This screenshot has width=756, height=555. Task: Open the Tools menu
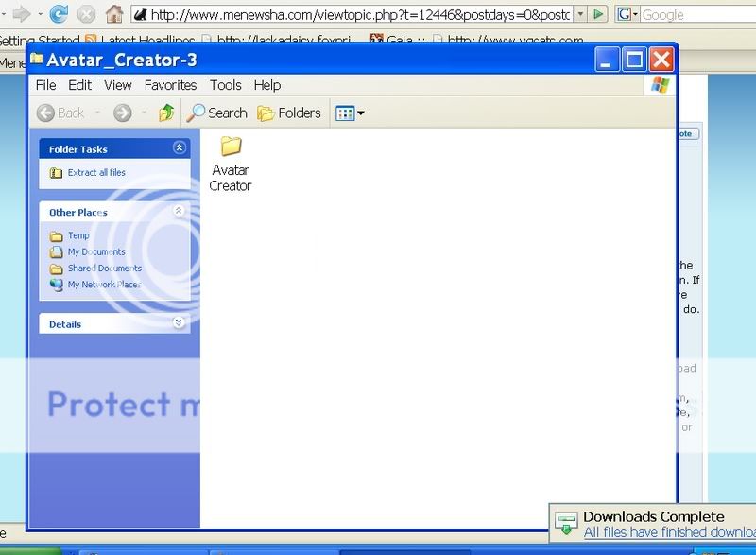click(x=225, y=85)
